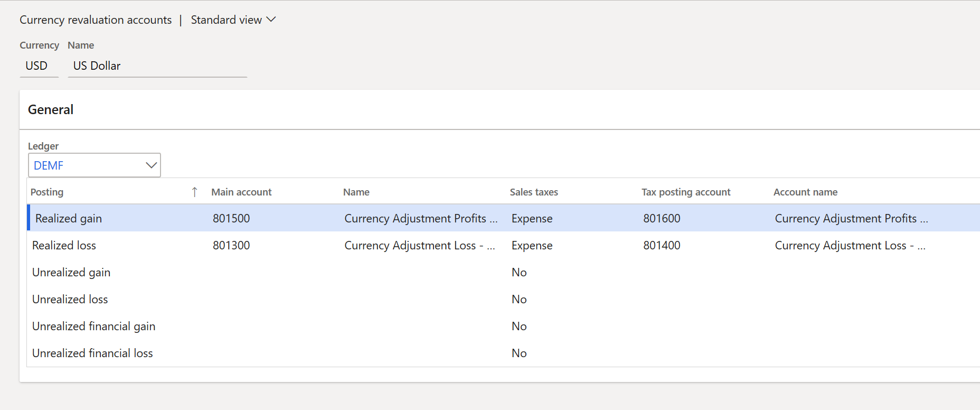Select the Realized gain row

503,218
